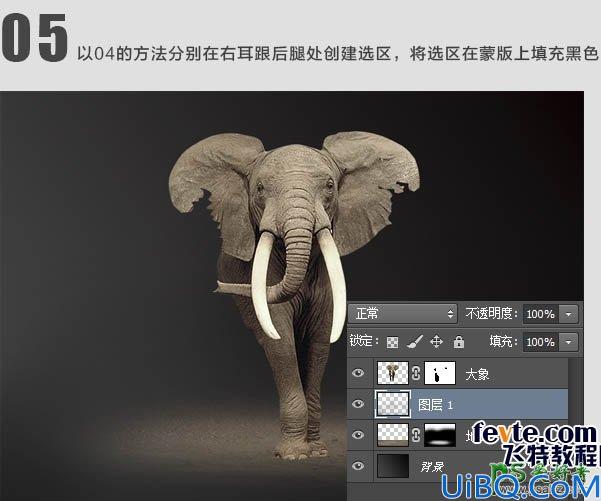Screen dimensions: 601x501
Task: Click the 填充 label
Action: (503, 341)
